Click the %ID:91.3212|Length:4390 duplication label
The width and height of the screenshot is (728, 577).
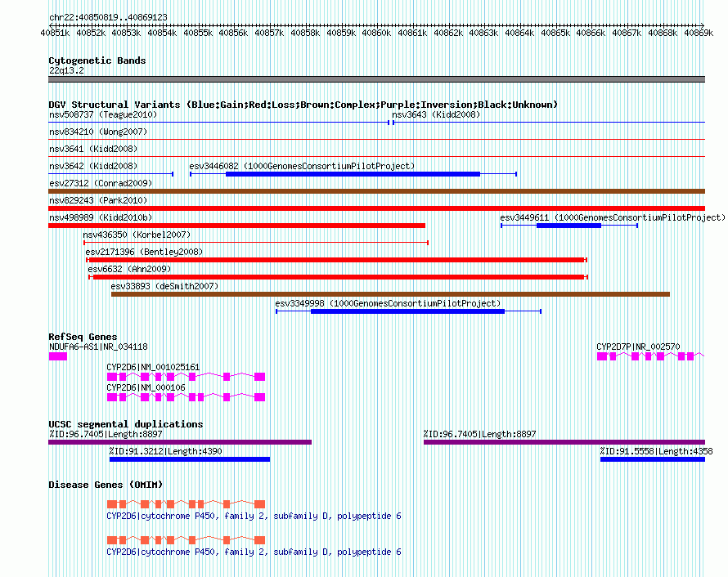pyautogui.click(x=166, y=451)
